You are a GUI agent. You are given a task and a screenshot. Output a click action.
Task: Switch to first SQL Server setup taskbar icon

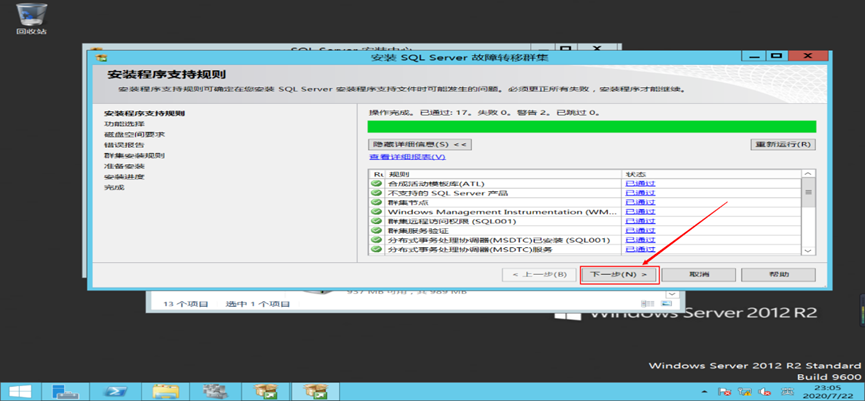[264, 392]
